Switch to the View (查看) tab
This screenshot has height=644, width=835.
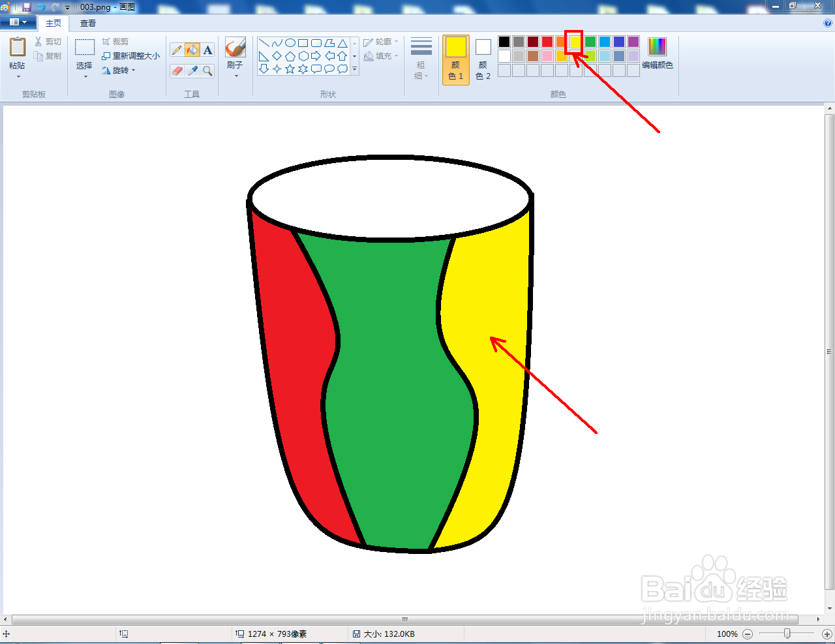click(88, 23)
